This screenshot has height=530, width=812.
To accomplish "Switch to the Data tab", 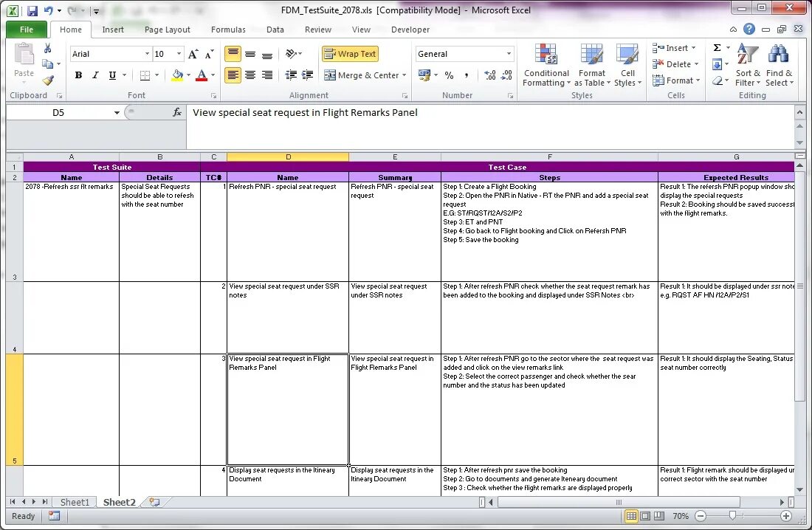I will tap(275, 30).
